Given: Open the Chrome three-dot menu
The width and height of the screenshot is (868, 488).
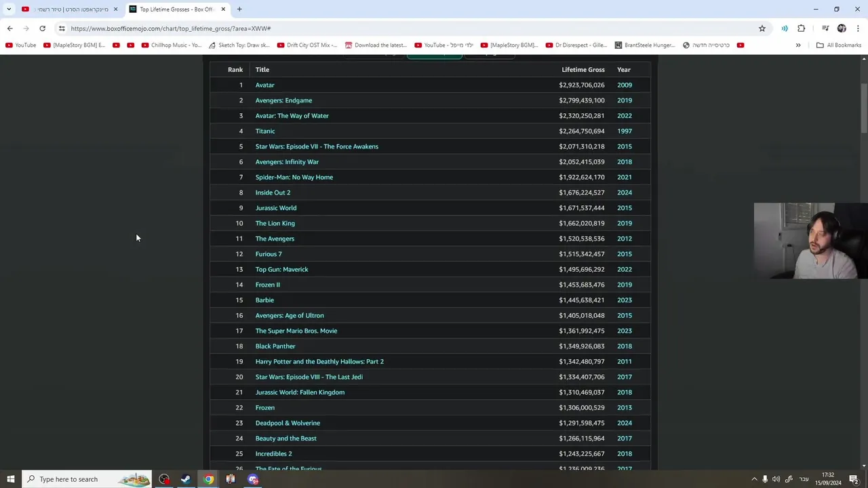Looking at the screenshot, I should pos(858,28).
